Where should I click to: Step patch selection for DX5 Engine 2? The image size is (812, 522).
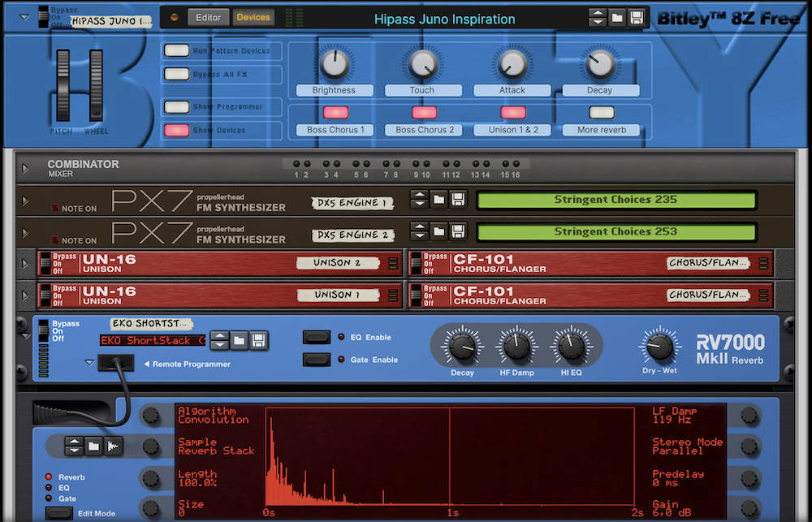click(419, 231)
